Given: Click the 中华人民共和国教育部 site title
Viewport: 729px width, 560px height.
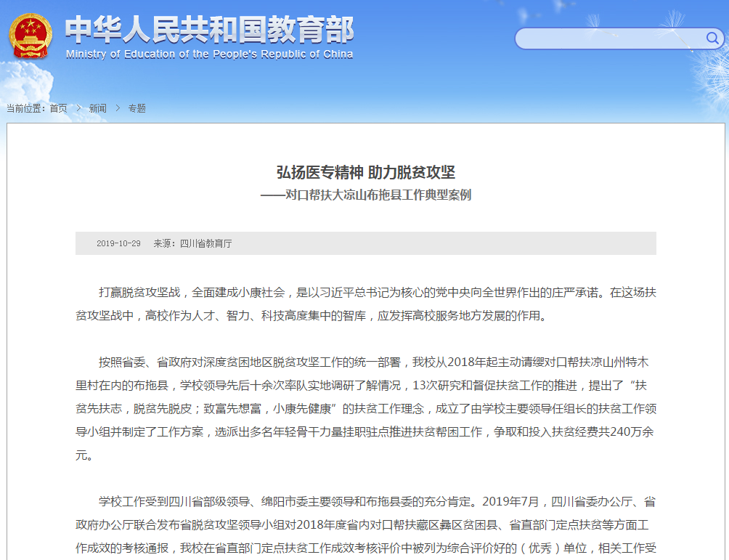Looking at the screenshot, I should pyautogui.click(x=209, y=29).
